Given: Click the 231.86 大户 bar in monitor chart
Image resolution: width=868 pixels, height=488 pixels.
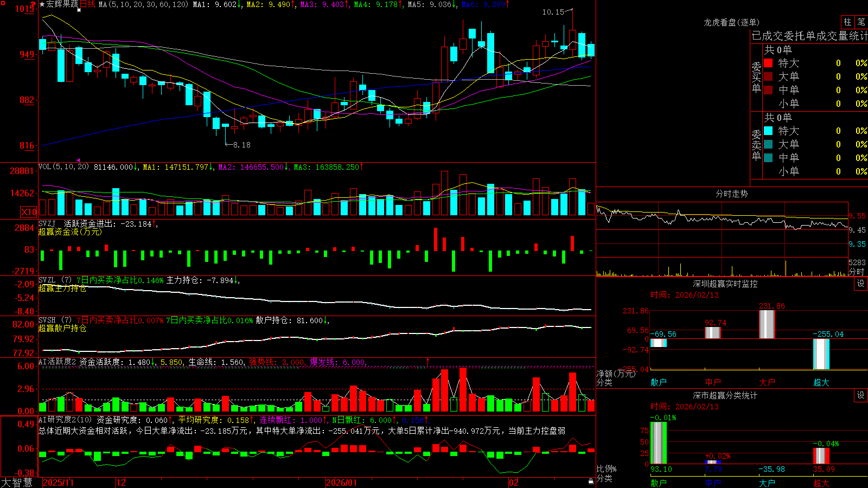Looking at the screenshot, I should 767,324.
